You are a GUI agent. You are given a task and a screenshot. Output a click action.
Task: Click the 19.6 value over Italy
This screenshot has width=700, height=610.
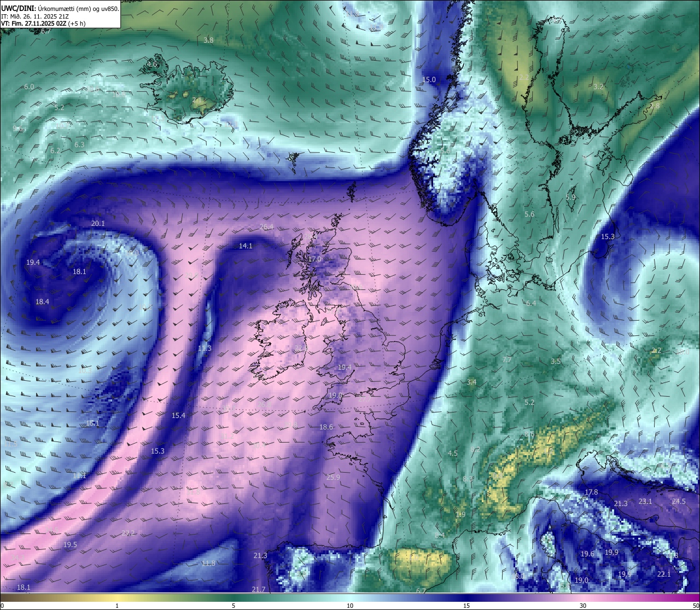pos(587,554)
